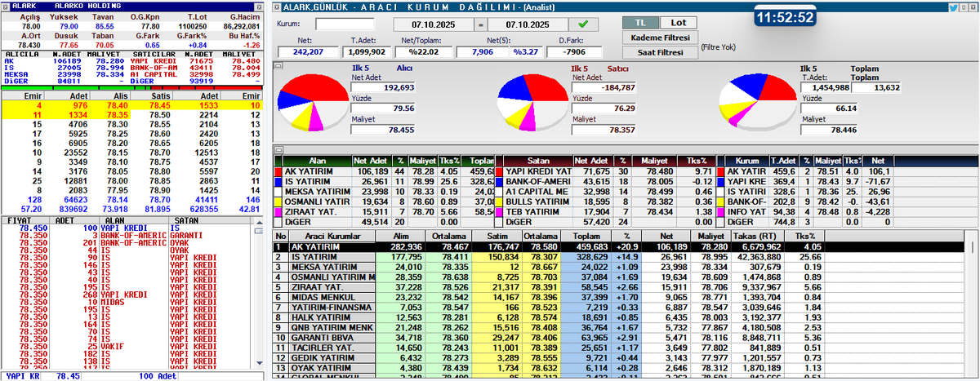Click BULLS YATIRIM in Satan table
980x381 pixels.
537,201
